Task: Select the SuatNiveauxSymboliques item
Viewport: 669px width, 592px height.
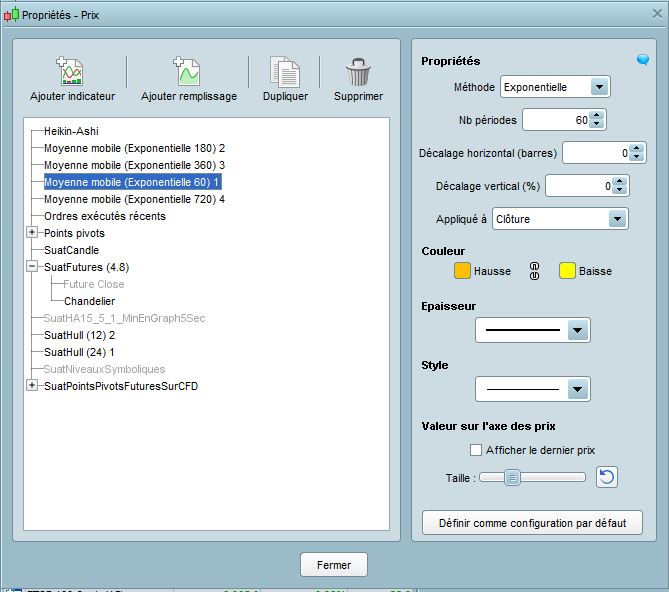Action: click(x=104, y=369)
